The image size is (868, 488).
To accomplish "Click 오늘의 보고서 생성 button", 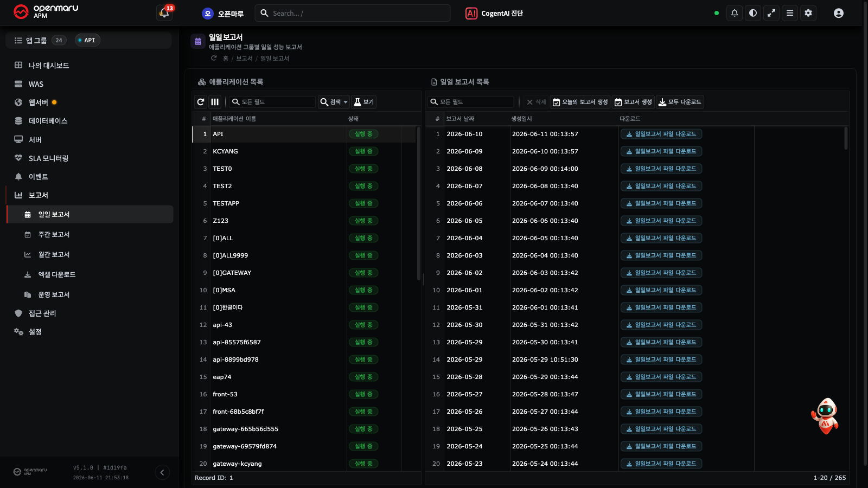I will (580, 102).
